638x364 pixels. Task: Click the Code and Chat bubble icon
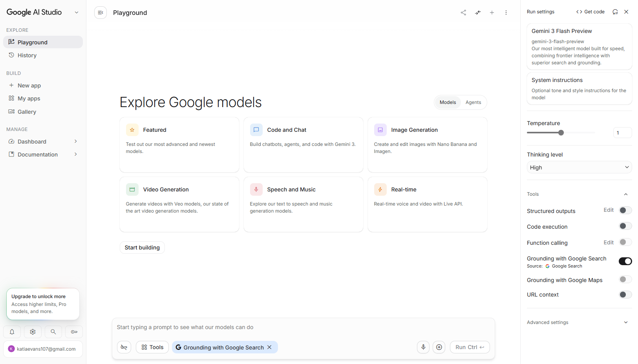[256, 130]
